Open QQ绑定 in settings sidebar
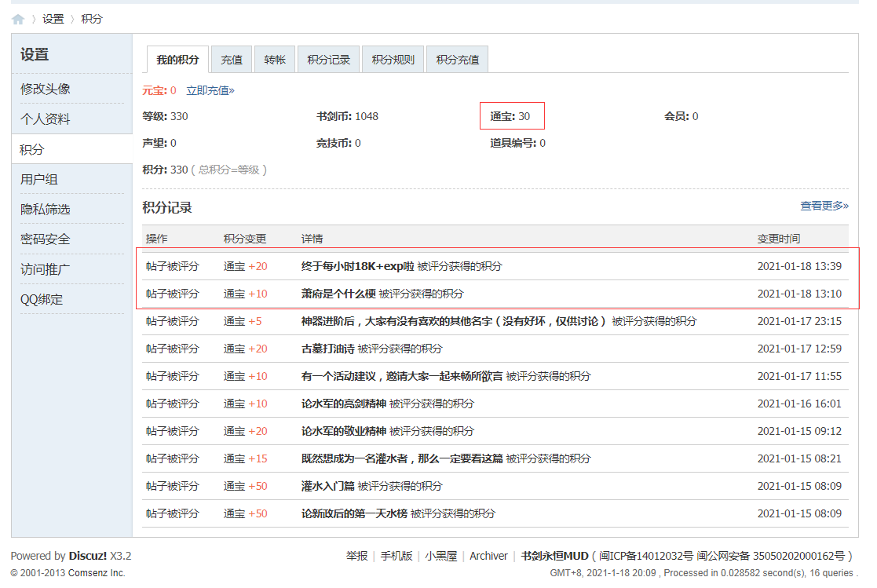 [42, 300]
